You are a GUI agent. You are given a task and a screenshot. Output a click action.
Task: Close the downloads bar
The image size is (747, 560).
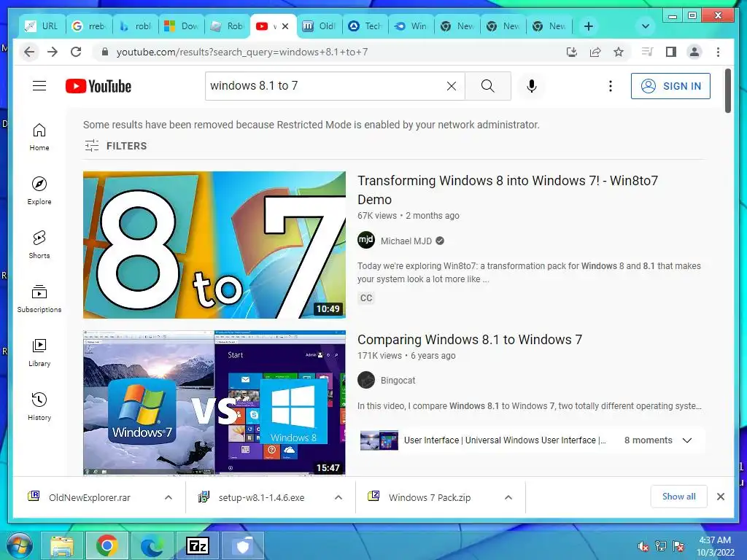click(x=720, y=497)
